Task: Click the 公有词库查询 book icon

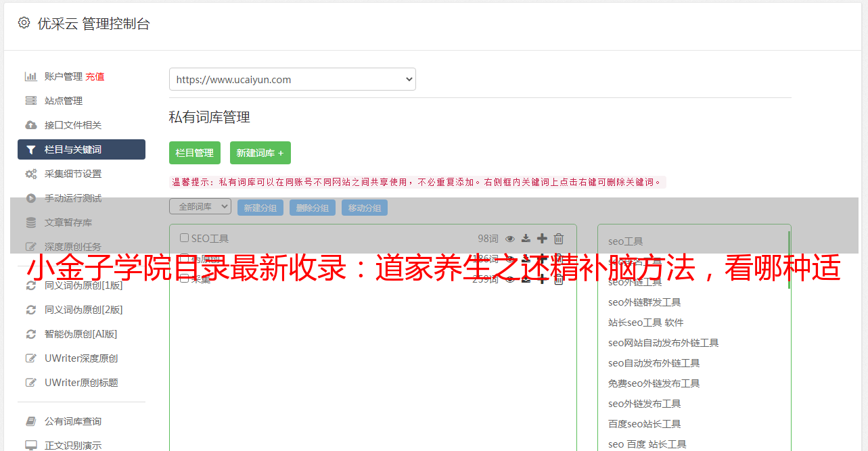Action: pyautogui.click(x=30, y=421)
